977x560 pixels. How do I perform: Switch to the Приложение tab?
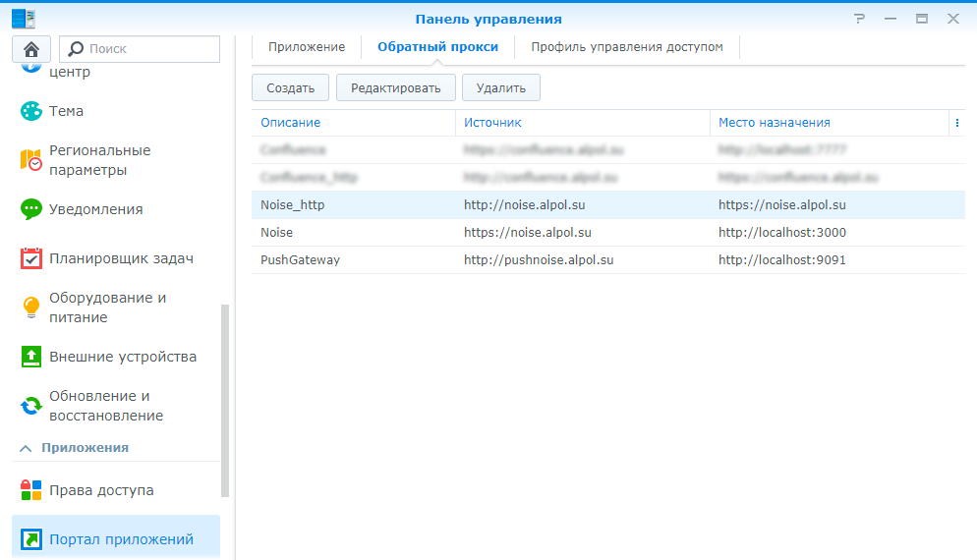point(307,47)
